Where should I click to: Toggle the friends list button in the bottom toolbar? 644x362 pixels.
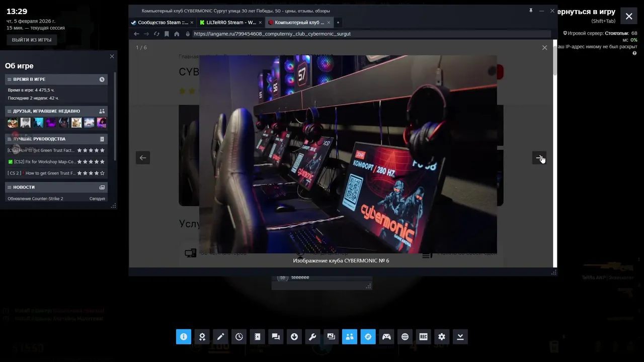coord(350,337)
